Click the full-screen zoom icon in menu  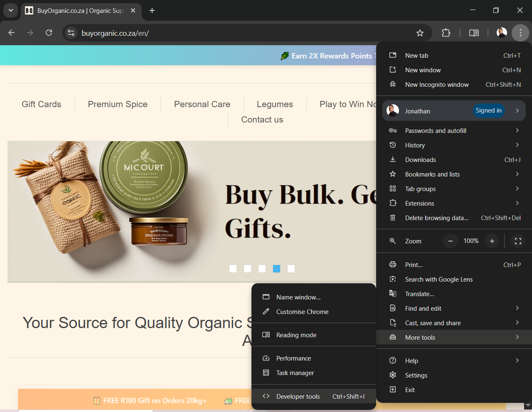(x=517, y=241)
